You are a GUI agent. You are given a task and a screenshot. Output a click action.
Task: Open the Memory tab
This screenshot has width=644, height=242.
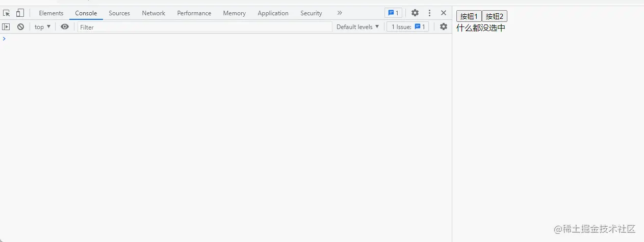pyautogui.click(x=234, y=13)
